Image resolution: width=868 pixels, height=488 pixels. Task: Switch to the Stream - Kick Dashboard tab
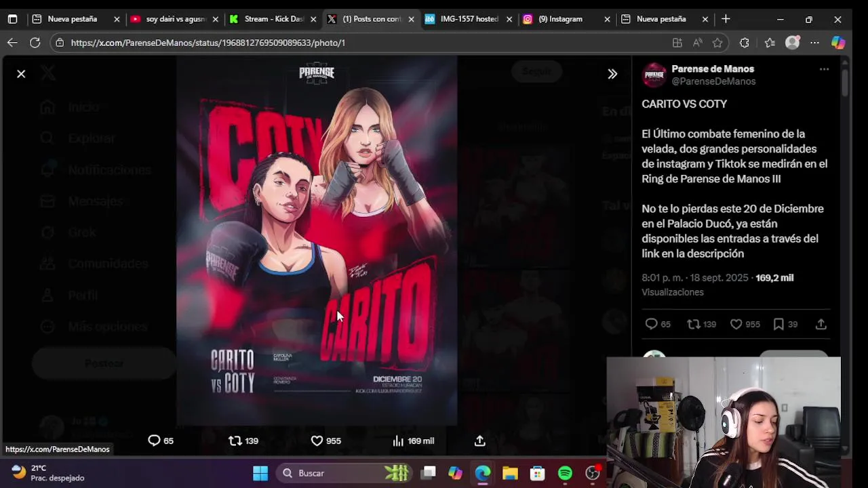(273, 19)
